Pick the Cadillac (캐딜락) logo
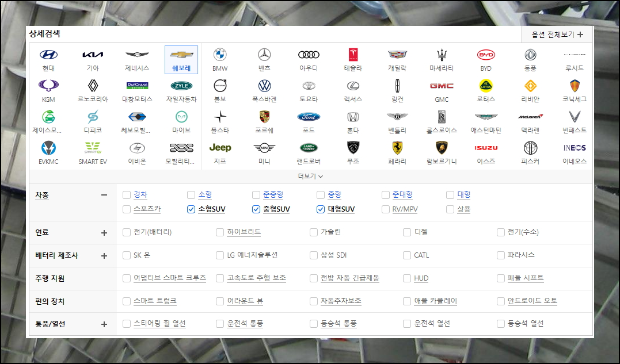The width and height of the screenshot is (620, 364). pyautogui.click(x=397, y=55)
